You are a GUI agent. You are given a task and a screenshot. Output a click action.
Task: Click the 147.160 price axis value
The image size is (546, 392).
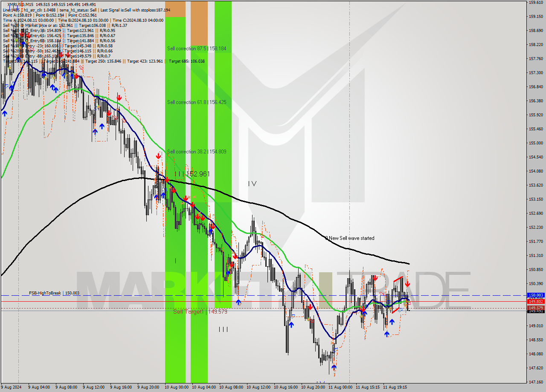pos(536,382)
